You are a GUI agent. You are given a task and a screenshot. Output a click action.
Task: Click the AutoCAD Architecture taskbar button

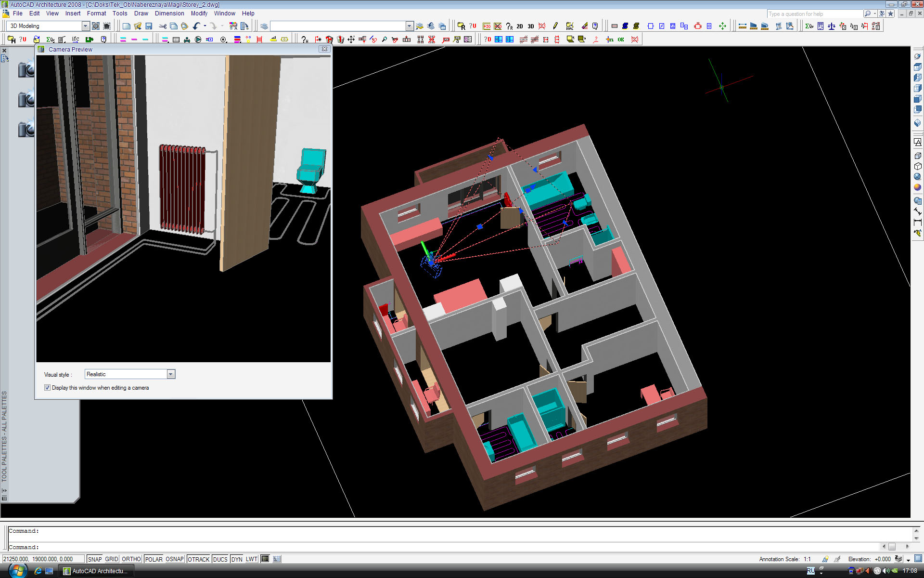pyautogui.click(x=96, y=571)
